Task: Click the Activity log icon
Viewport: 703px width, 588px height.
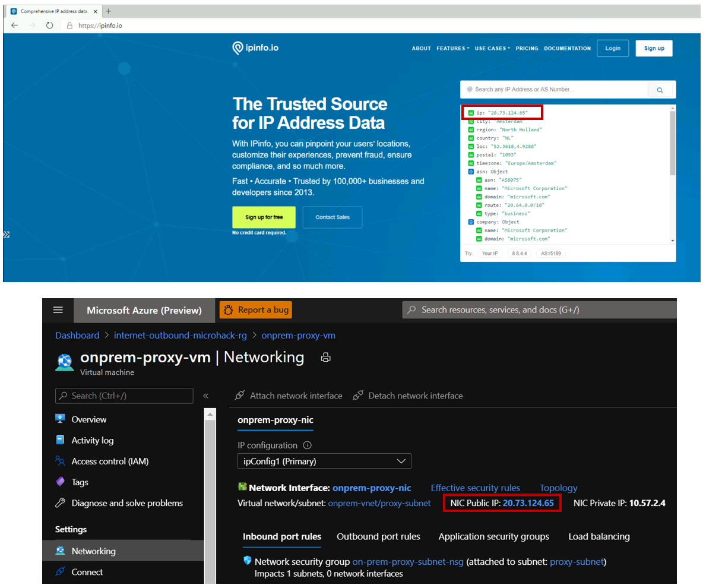Action: 60,440
